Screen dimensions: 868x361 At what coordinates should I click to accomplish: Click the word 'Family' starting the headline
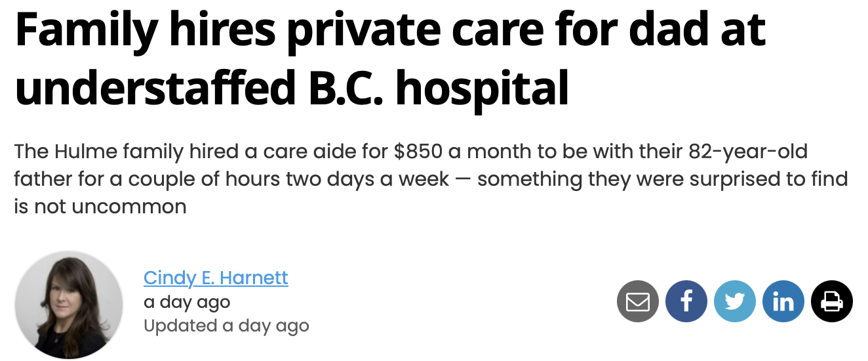tap(87, 33)
